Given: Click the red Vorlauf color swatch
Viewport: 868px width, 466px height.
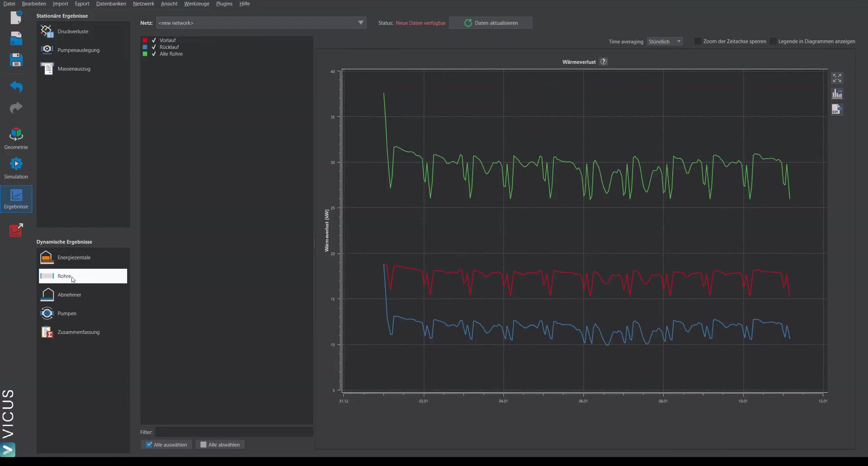Looking at the screenshot, I should (145, 40).
